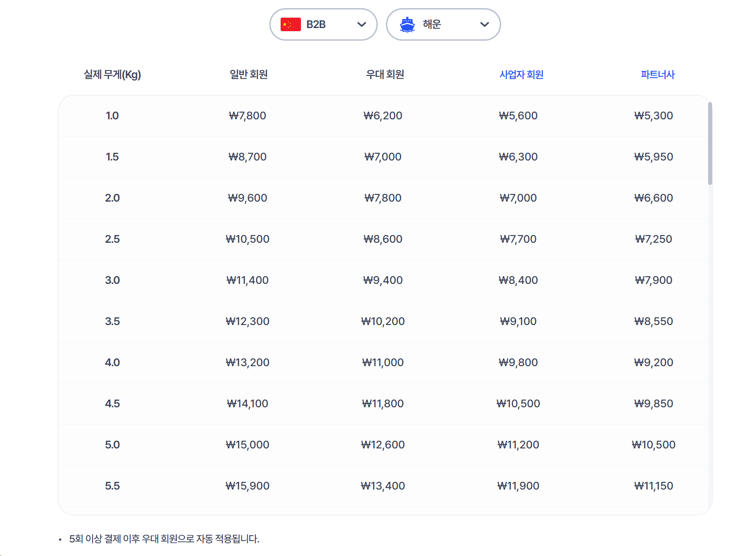This screenshot has height=556, width=756.
Task: Select the 파트너사 column header
Action: tap(657, 75)
